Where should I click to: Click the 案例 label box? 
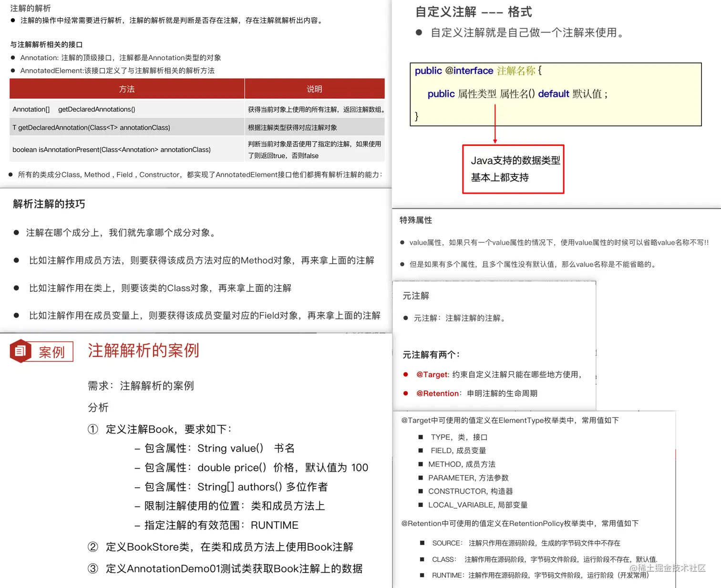51,352
